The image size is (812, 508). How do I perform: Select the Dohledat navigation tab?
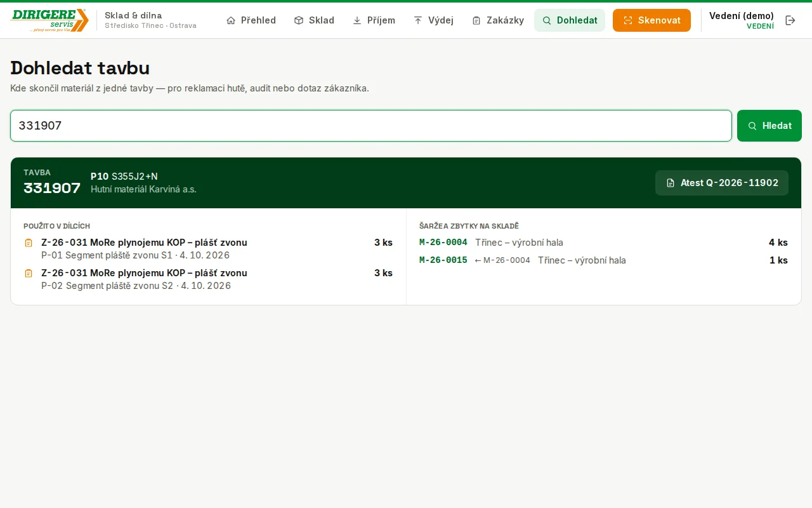570,20
